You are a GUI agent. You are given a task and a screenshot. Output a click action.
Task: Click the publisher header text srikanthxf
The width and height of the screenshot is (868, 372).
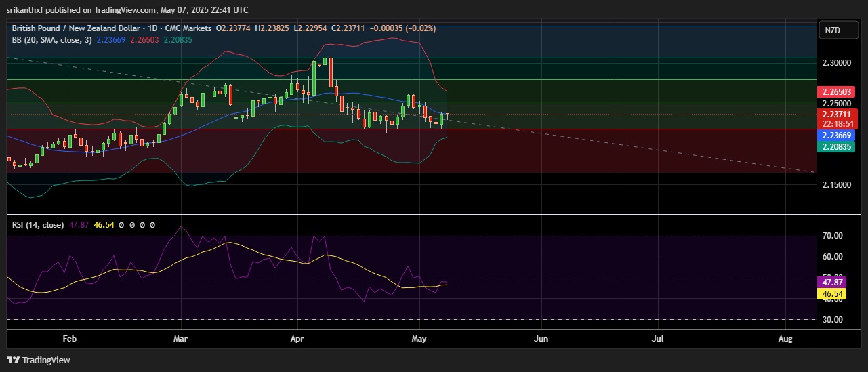tap(30, 9)
